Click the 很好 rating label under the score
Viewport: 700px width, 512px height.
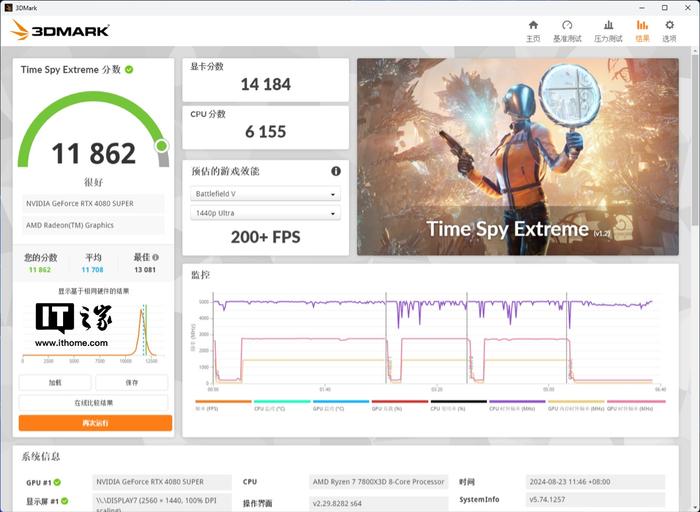pos(93,182)
